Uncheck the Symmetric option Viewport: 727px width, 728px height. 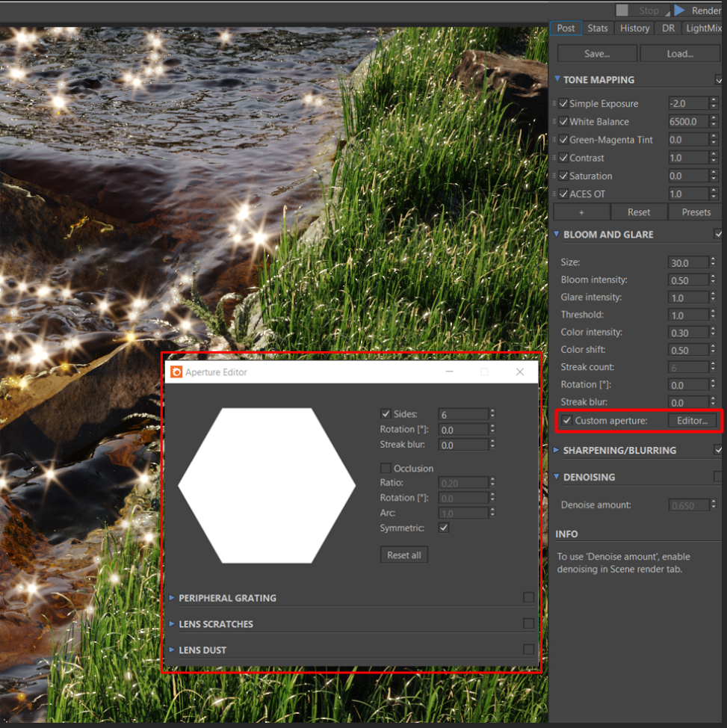click(444, 528)
